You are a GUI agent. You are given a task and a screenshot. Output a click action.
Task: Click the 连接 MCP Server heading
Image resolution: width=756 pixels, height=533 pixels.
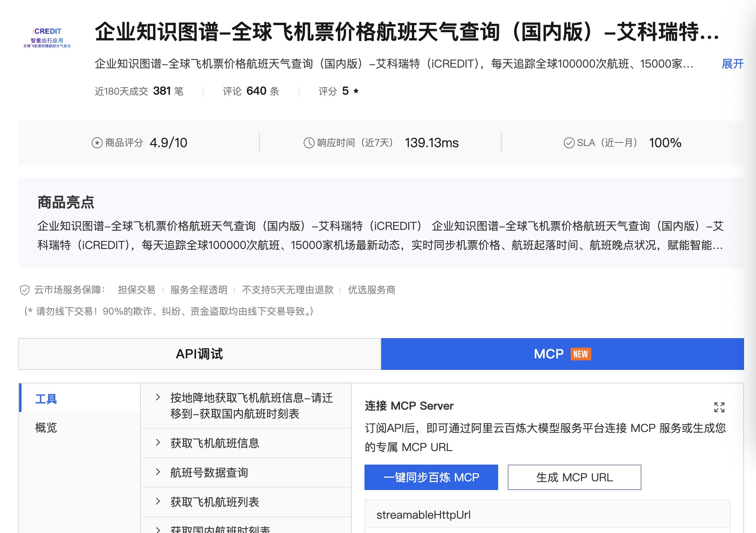click(x=409, y=406)
